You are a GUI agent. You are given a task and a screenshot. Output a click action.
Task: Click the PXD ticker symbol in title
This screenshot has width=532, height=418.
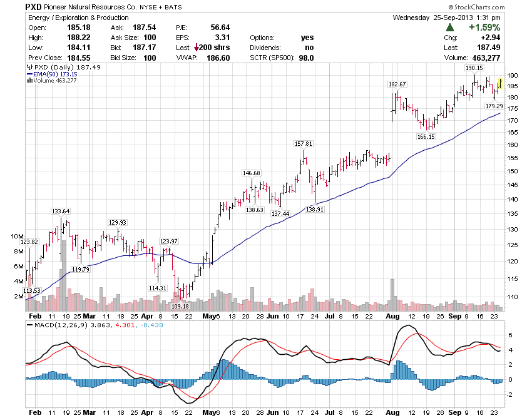(33, 7)
